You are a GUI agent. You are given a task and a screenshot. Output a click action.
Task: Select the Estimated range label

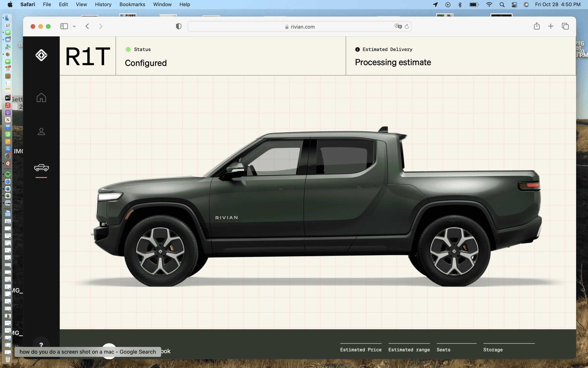(x=409, y=350)
